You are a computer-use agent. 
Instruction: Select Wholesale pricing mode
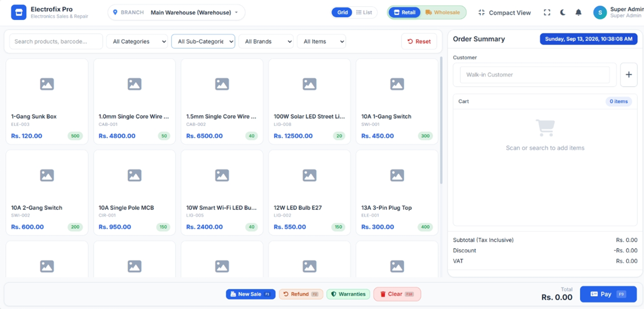point(443,12)
